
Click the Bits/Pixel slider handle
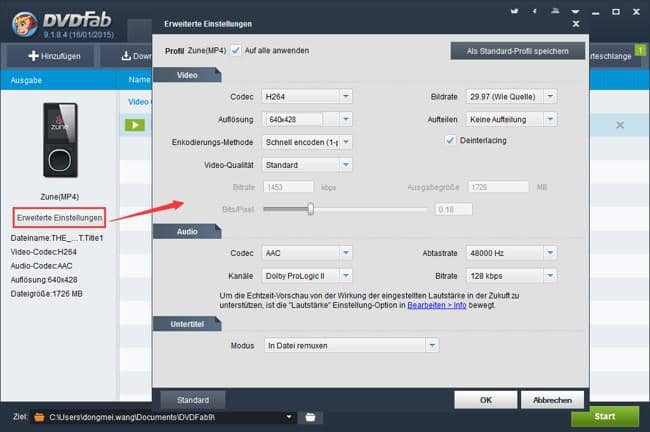pos(310,209)
